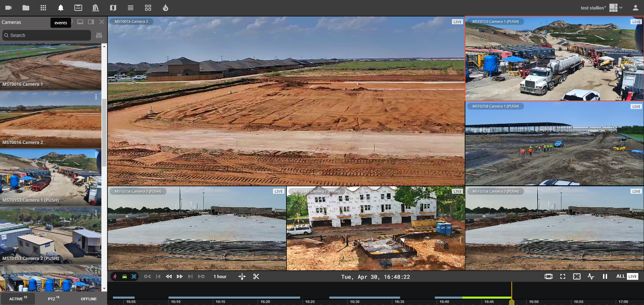The width and height of the screenshot is (644, 305).
Task: Switch to the OFFLINE cameras tab
Action: [x=89, y=299]
